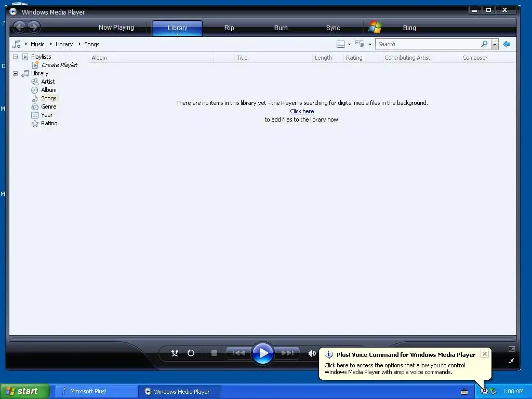
Task: Collapse the Playlists tree node
Action: 15,57
